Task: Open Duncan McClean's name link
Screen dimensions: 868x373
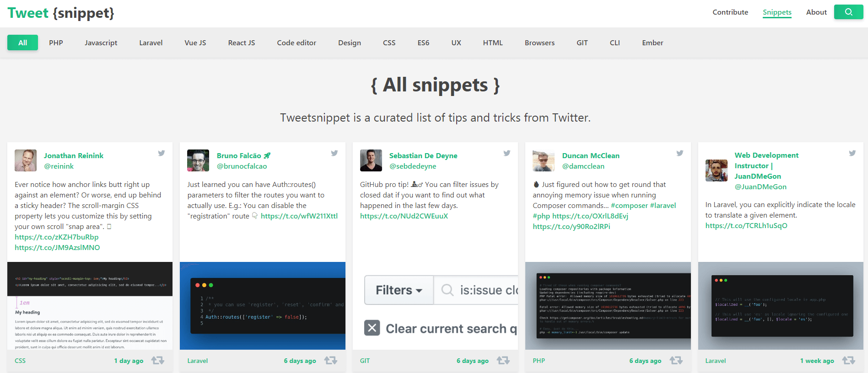Action: (591, 155)
